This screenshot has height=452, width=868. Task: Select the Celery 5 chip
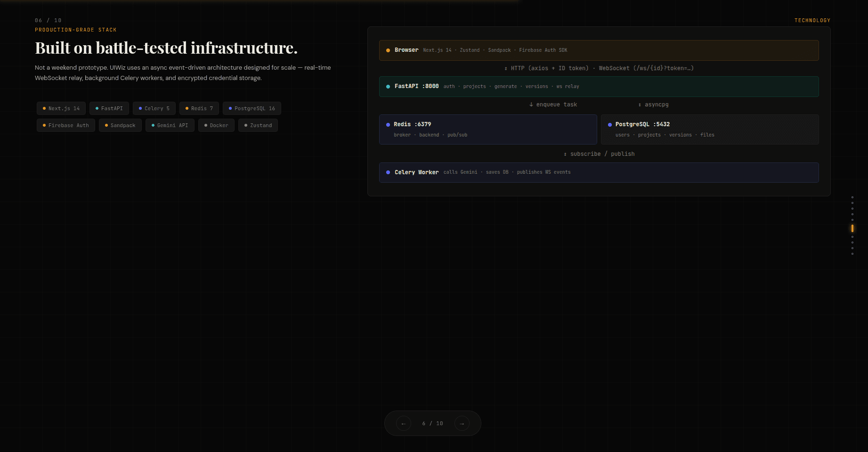[154, 108]
